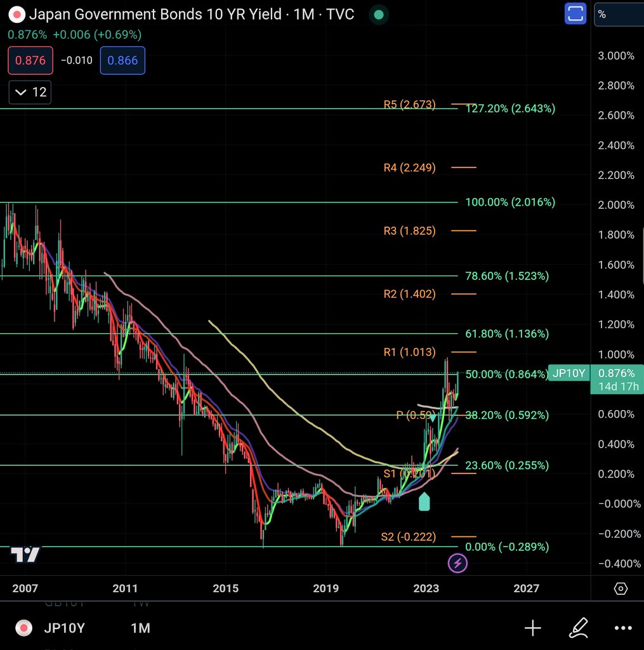Select the 127.20% (2.643%) Fibonacci label
This screenshot has width=644, height=650.
[x=510, y=109]
